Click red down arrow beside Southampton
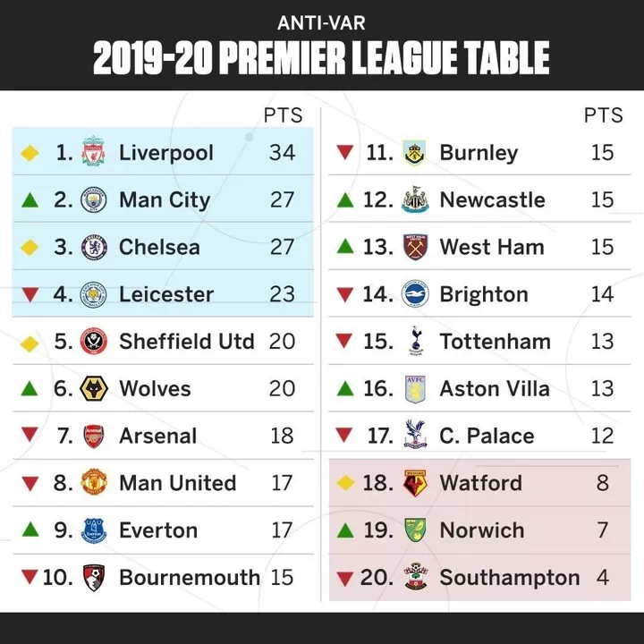Screen dimensions: 644x644 pyautogui.click(x=345, y=579)
